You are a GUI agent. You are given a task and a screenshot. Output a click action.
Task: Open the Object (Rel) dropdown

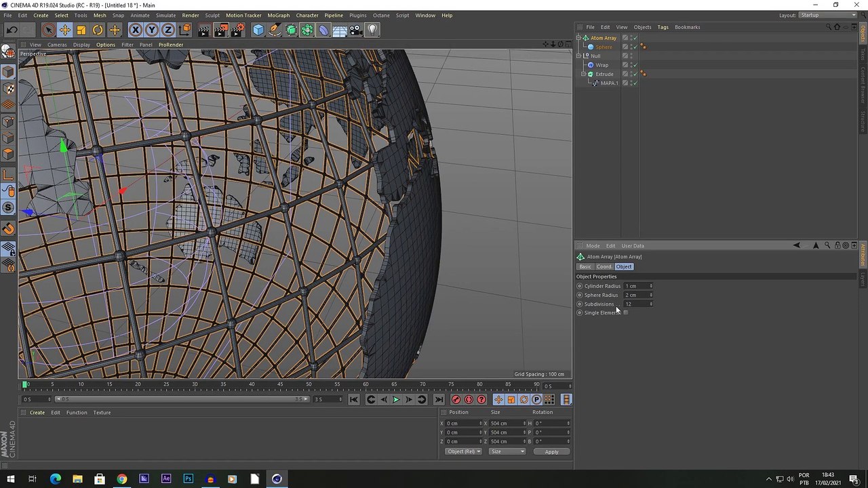coord(463,451)
